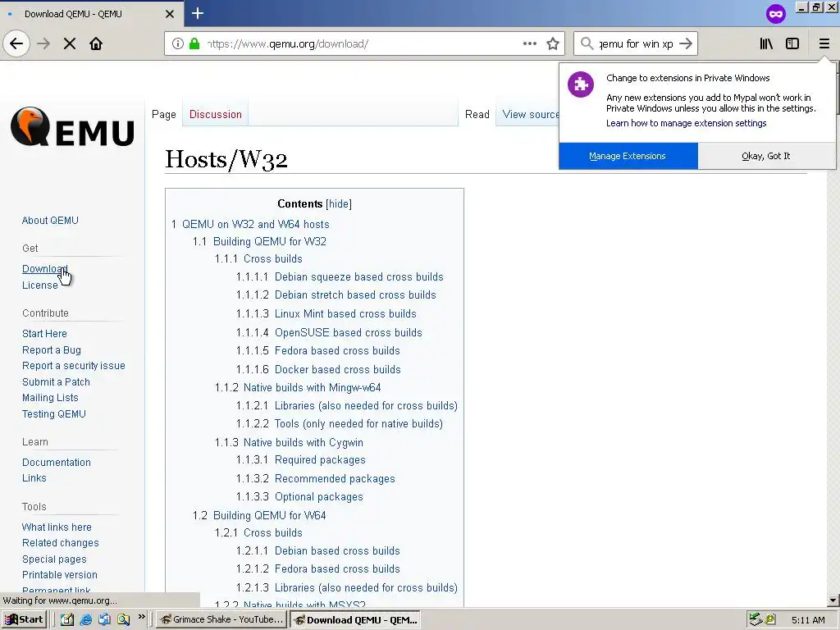Open Learn how to manage extension settings link

click(687, 123)
